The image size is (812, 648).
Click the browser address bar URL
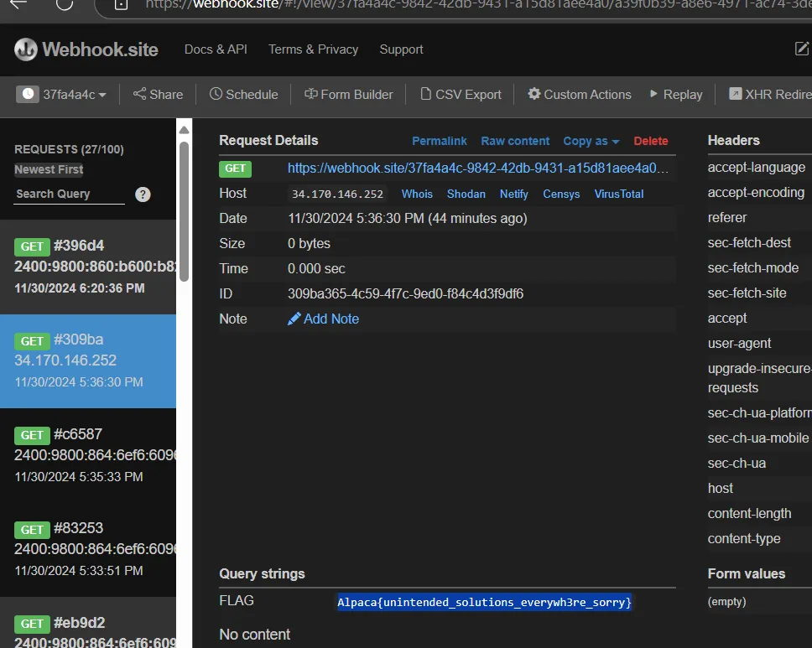[x=478, y=5]
